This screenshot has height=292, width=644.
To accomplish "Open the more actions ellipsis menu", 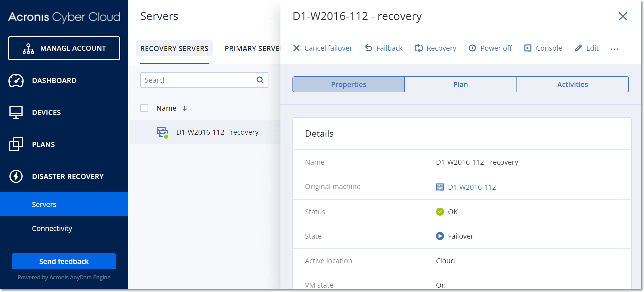I will pyautogui.click(x=614, y=49).
